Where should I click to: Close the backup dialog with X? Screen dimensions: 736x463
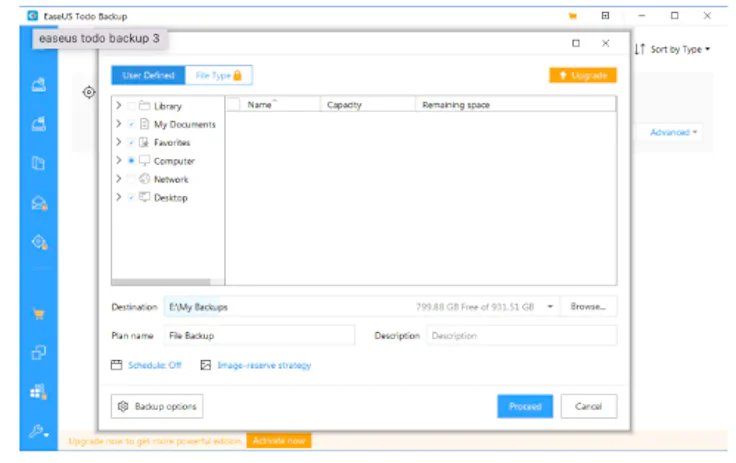pos(606,43)
